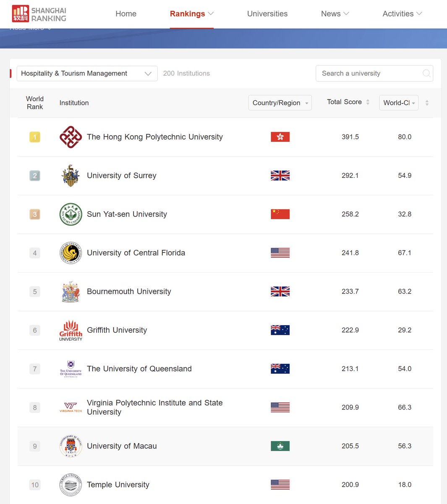Click the China flag icon
This screenshot has width=447, height=504.
280,214
